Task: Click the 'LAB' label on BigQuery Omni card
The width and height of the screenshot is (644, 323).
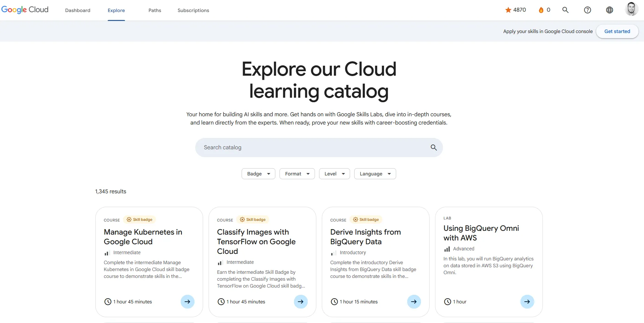Action: click(447, 218)
